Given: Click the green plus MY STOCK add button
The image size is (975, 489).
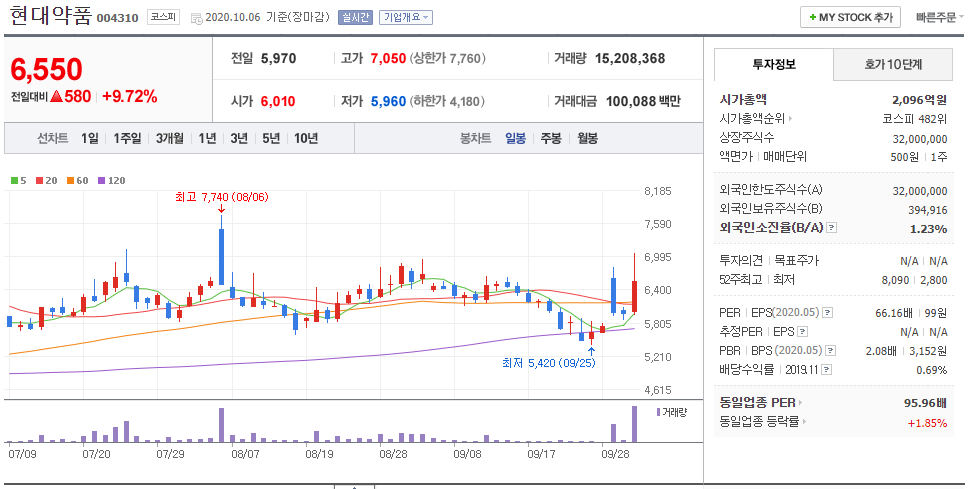Looking at the screenshot, I should 850,17.
